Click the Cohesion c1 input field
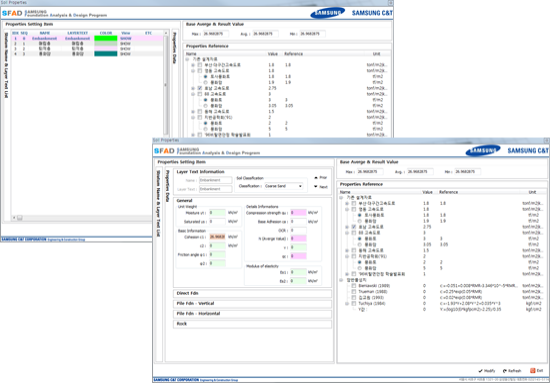 (x=218, y=237)
